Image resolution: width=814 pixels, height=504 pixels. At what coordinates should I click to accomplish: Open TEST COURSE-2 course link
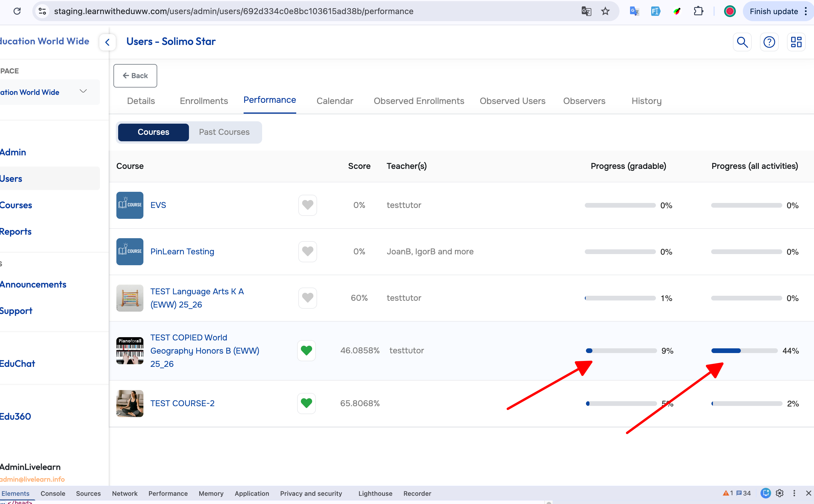tap(182, 403)
